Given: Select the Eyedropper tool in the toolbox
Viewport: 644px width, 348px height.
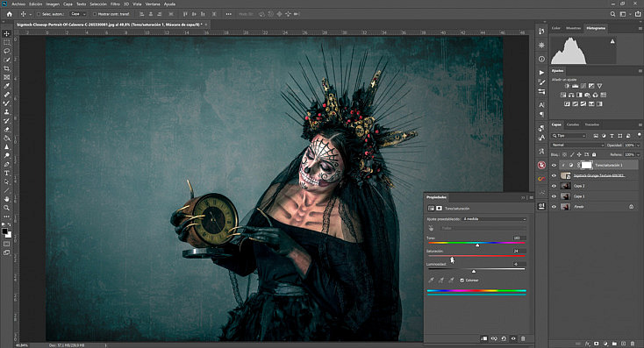Looking at the screenshot, I should coord(6,86).
